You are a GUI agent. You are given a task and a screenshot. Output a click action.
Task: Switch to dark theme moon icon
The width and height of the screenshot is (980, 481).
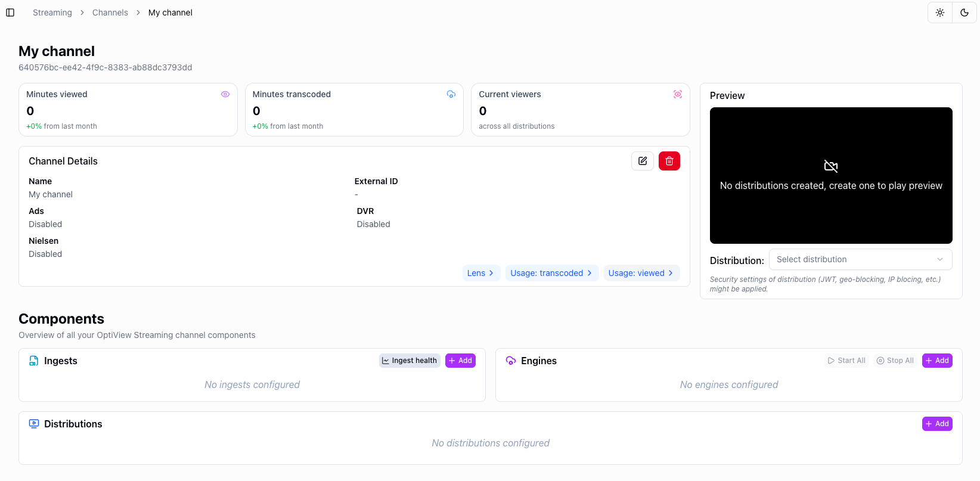click(x=964, y=13)
